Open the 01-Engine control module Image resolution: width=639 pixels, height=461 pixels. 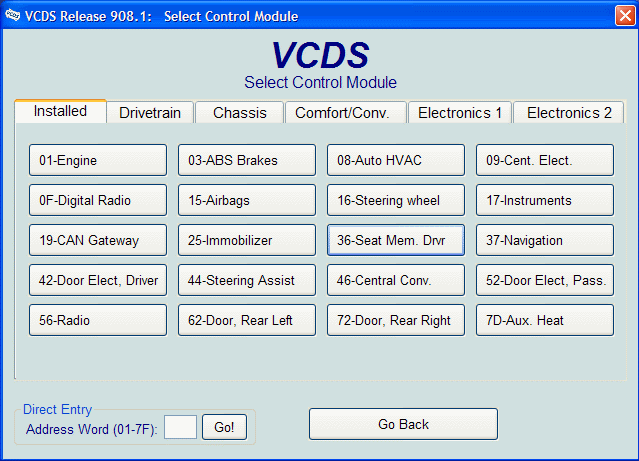click(98, 160)
